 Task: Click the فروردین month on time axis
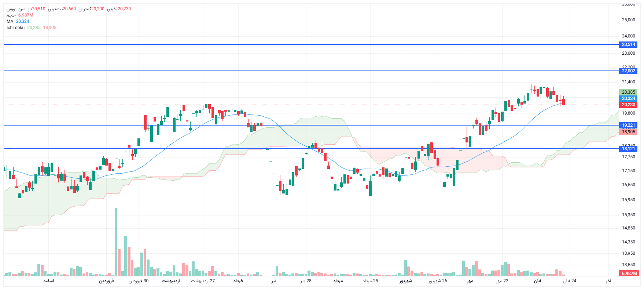coord(106,281)
